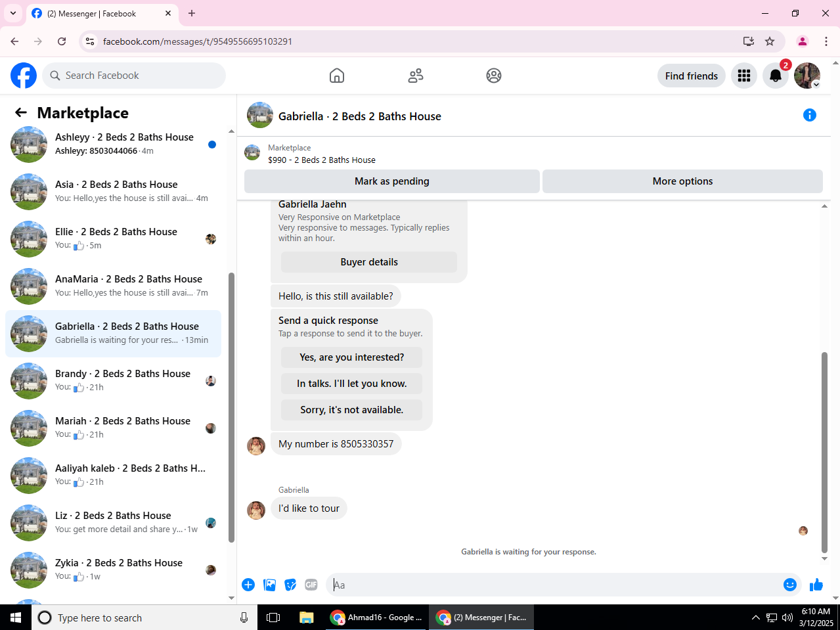
Task: Click the address bar URL
Action: click(198, 41)
